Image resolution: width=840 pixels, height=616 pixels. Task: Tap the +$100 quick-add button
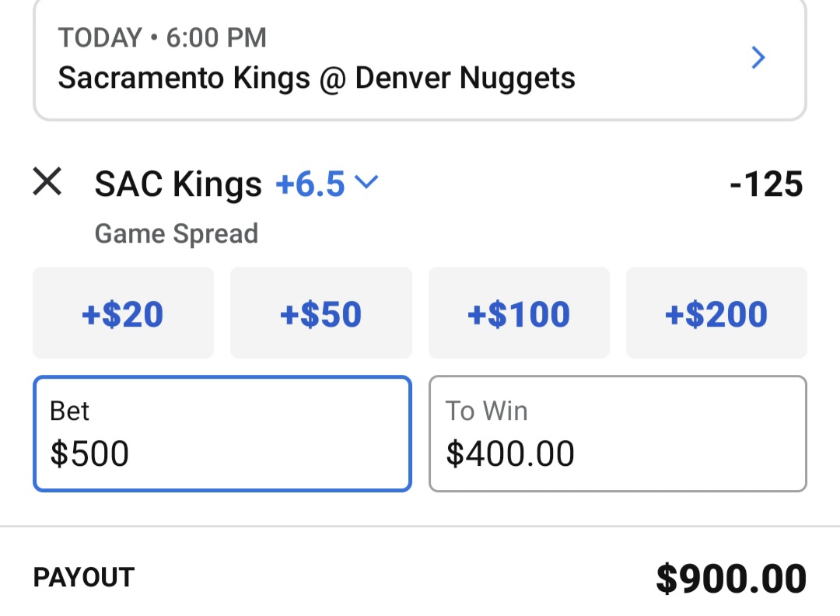[519, 313]
